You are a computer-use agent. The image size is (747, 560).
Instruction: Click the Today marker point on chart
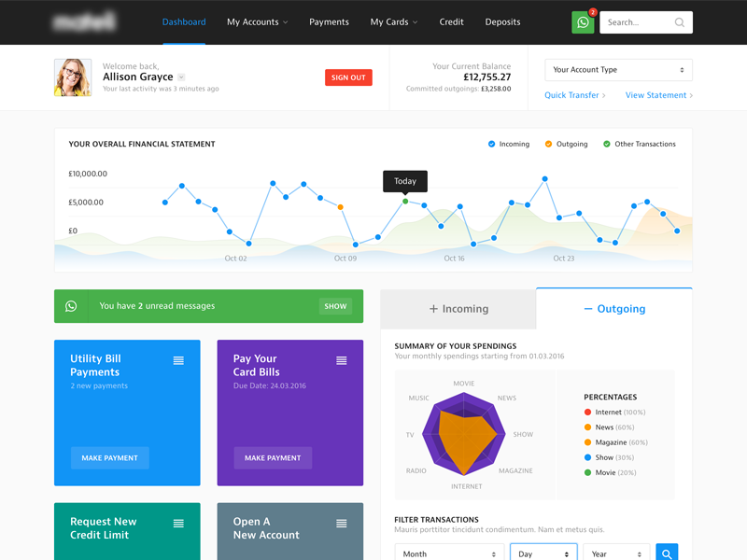405,201
